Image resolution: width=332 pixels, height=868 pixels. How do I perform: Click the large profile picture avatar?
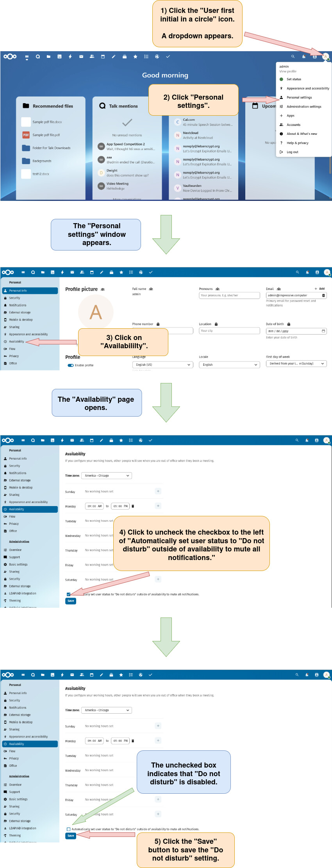96,312
